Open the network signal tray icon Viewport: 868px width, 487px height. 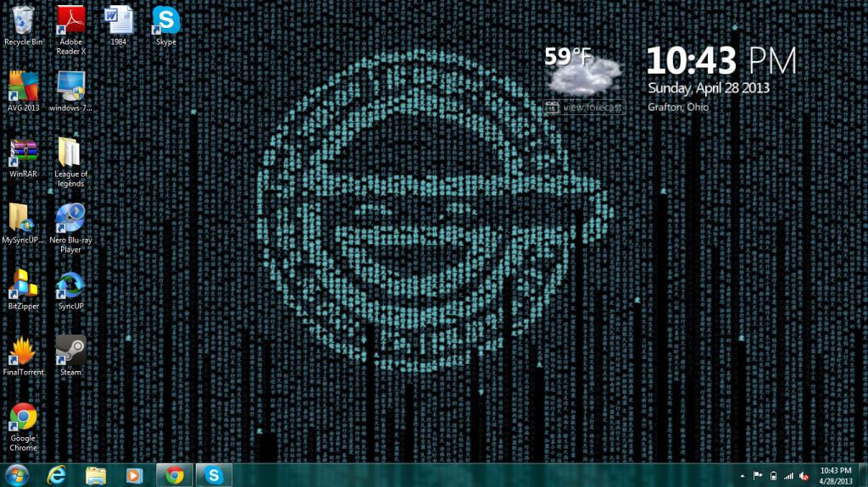point(788,476)
